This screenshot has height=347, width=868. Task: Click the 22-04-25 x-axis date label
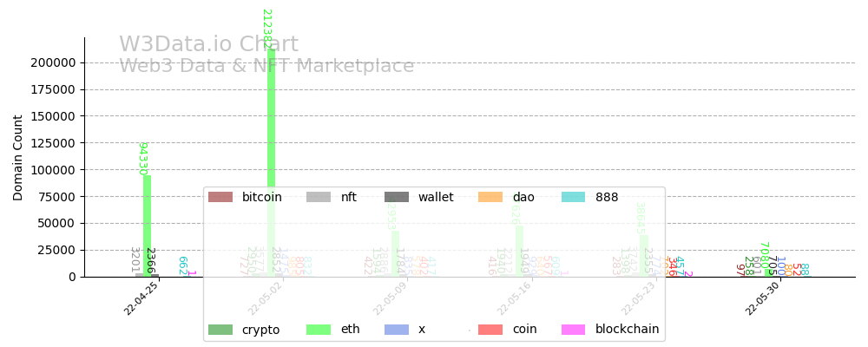pyautogui.click(x=141, y=298)
